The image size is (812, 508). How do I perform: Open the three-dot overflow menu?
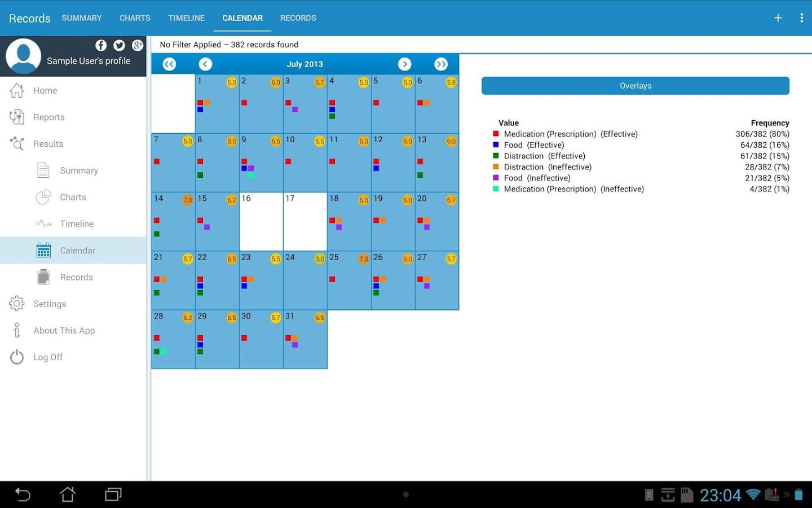coord(801,18)
